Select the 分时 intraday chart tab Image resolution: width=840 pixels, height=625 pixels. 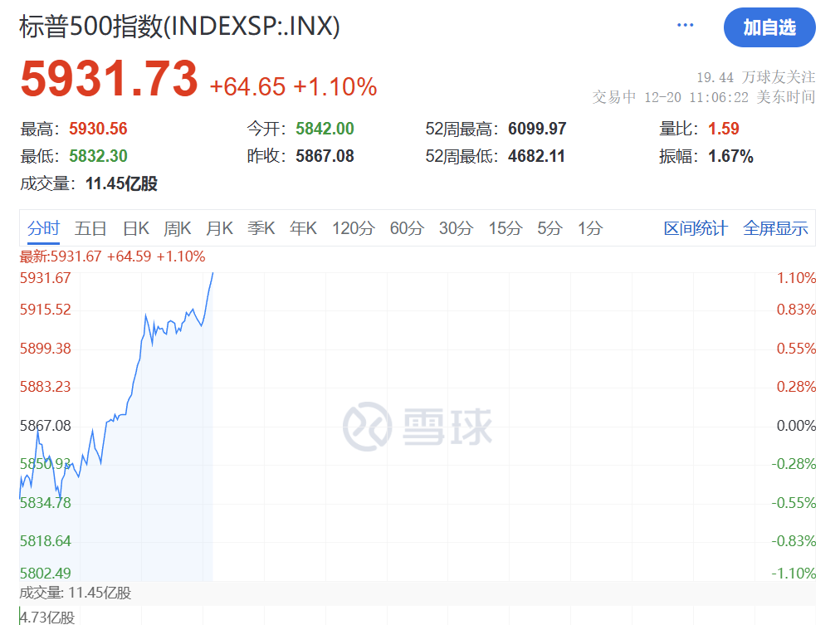tap(43, 229)
